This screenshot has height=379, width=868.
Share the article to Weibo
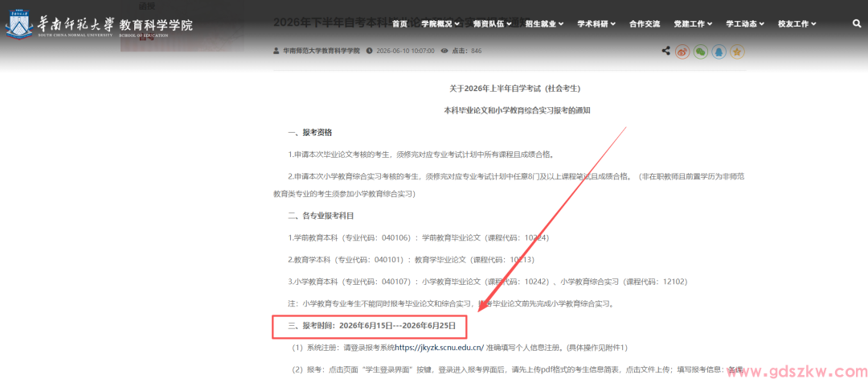click(x=682, y=51)
